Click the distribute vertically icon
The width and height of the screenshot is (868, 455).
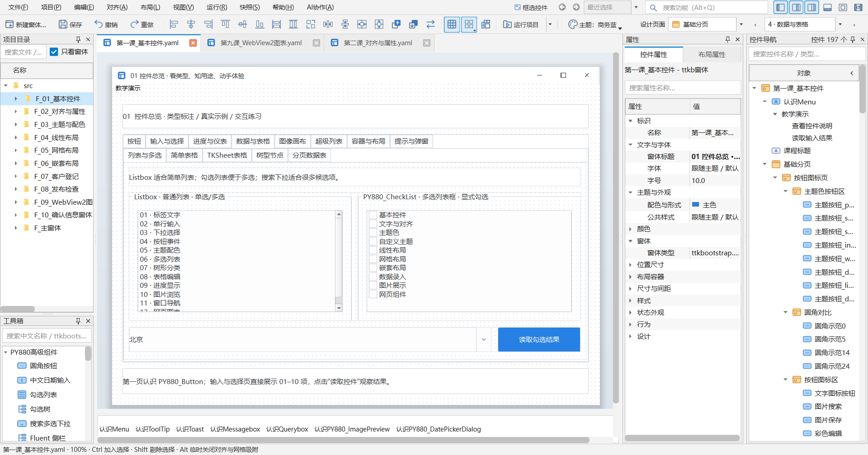click(345, 24)
